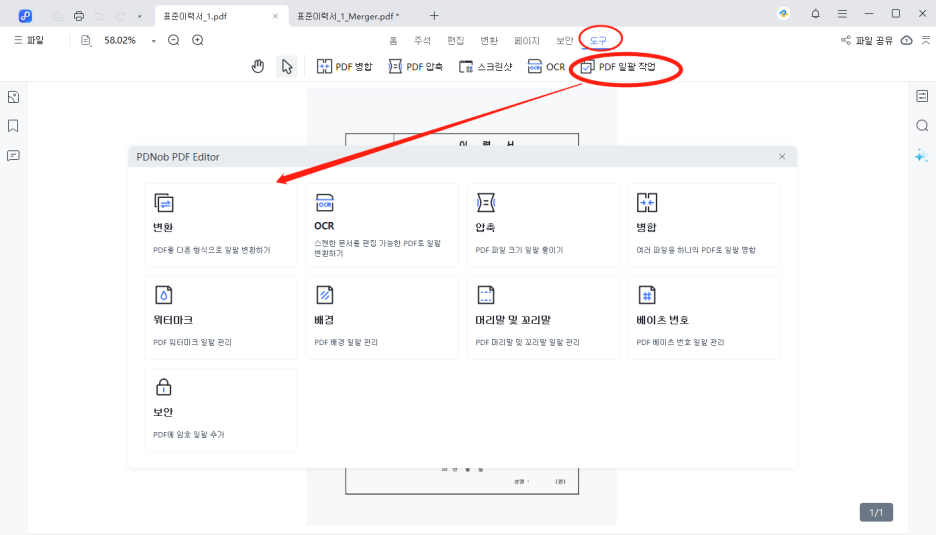Choose the 압축 batch compress card

[543, 225]
